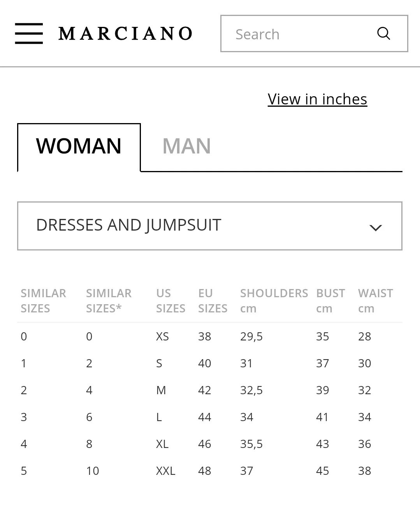Click the SHOULDERS cm column header
The width and height of the screenshot is (420, 506).
[274, 301]
